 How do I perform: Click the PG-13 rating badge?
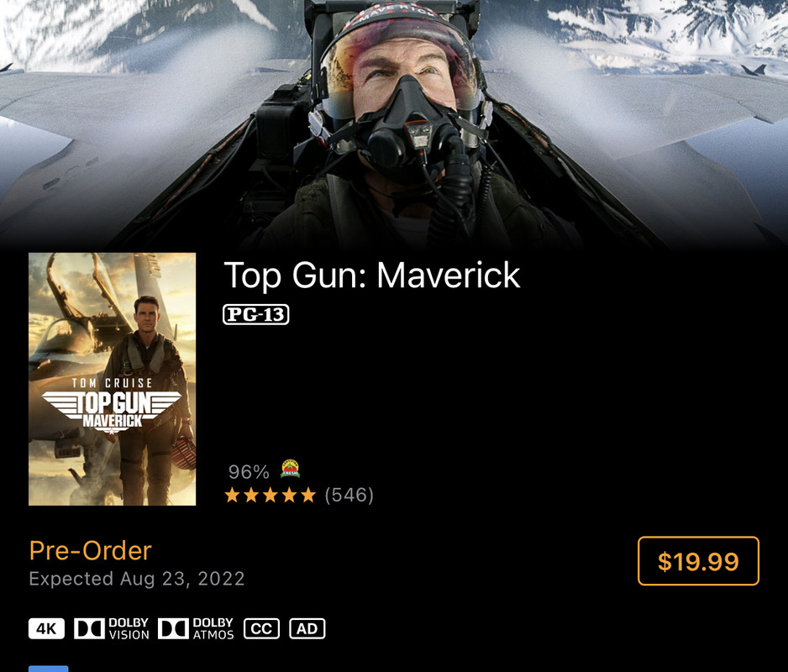pyautogui.click(x=255, y=315)
